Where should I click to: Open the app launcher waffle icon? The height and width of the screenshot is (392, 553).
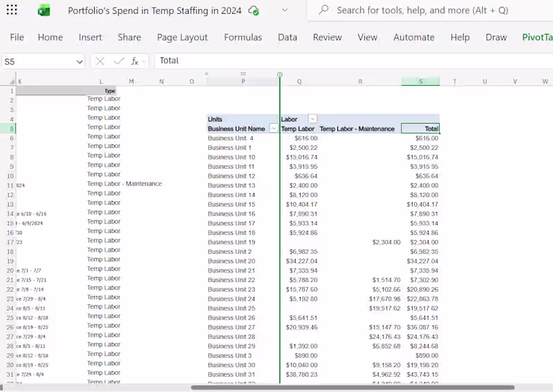click(12, 10)
